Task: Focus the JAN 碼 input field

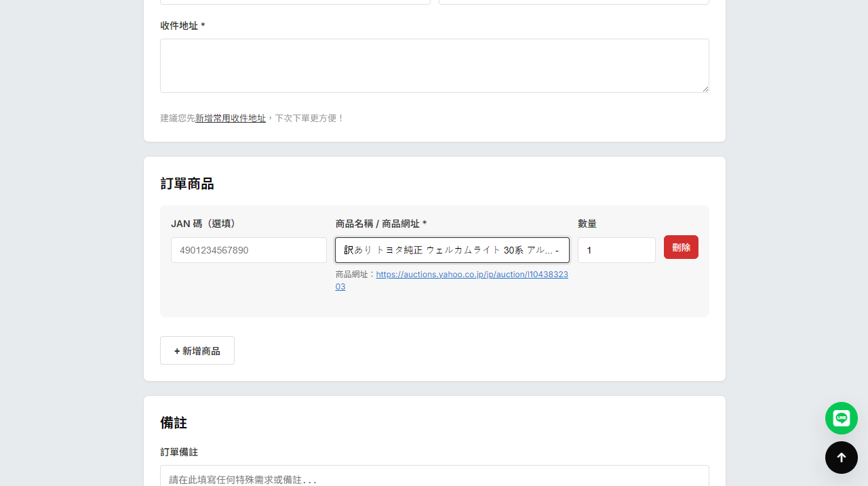Action: [249, 250]
